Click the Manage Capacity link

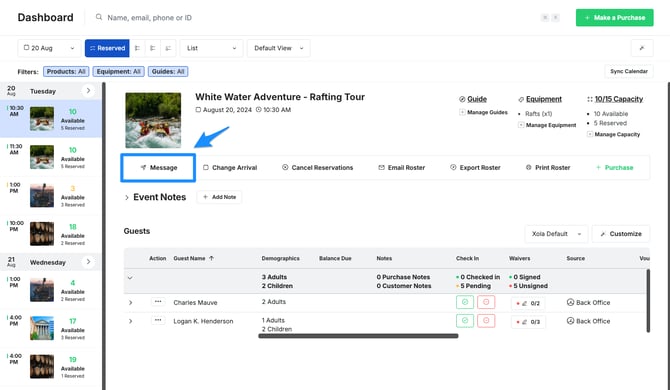(613, 134)
